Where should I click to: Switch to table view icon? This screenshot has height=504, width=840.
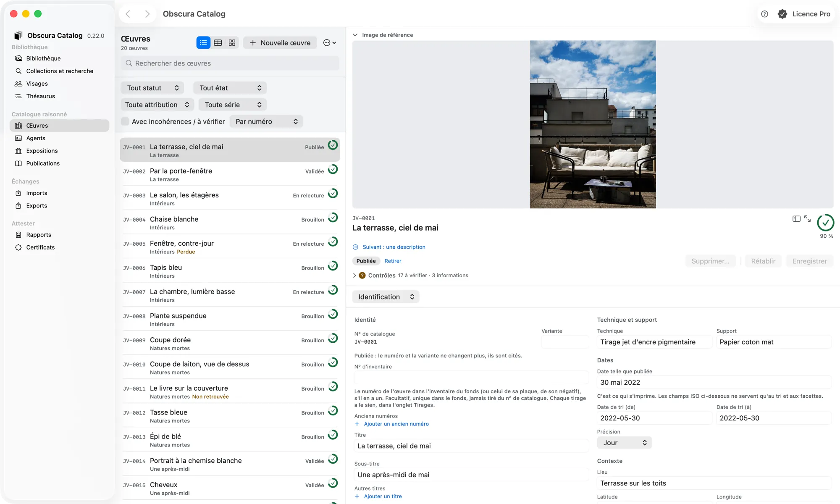coord(218,43)
